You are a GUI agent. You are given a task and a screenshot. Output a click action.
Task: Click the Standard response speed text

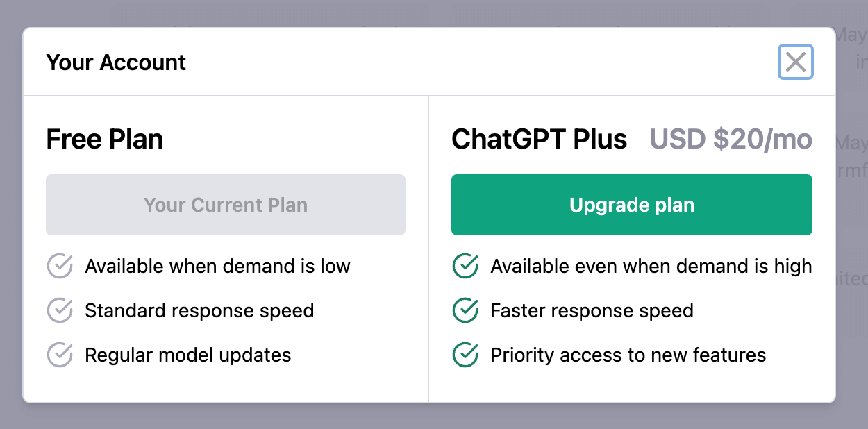tap(199, 310)
